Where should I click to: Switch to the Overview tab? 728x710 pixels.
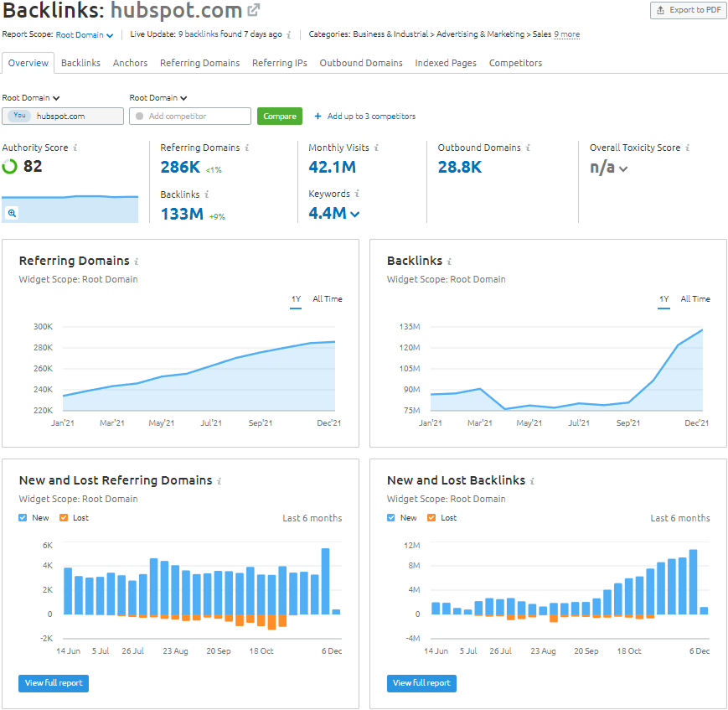pyautogui.click(x=28, y=63)
